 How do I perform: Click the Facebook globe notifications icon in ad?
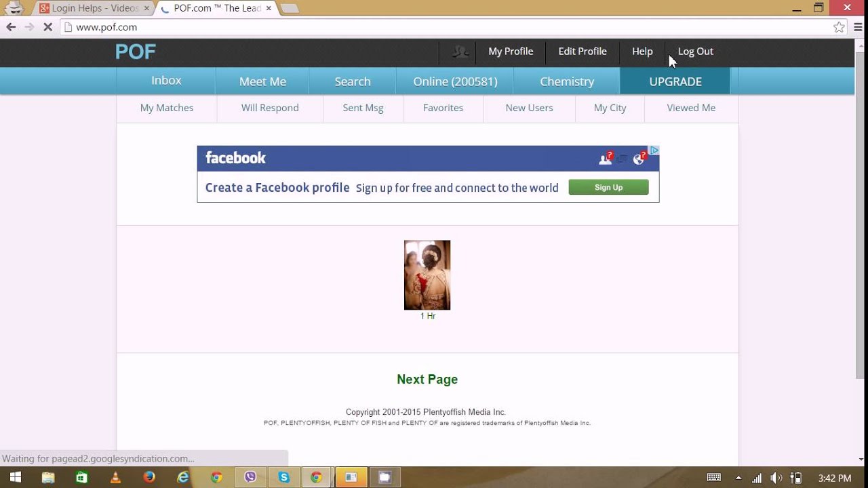pyautogui.click(x=639, y=158)
